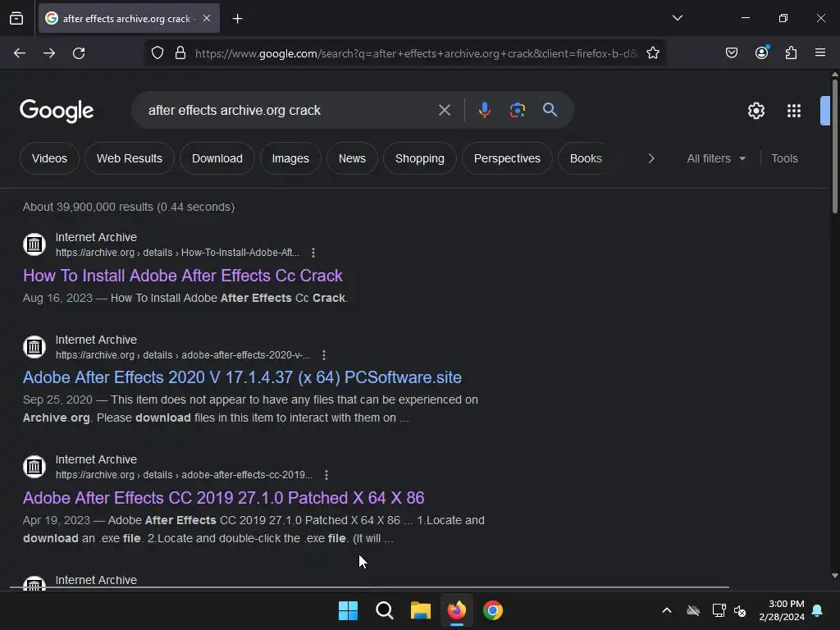Image resolution: width=840 pixels, height=630 pixels.
Task: Open more options for adobe-after-effects-2020 result
Action: point(323,355)
